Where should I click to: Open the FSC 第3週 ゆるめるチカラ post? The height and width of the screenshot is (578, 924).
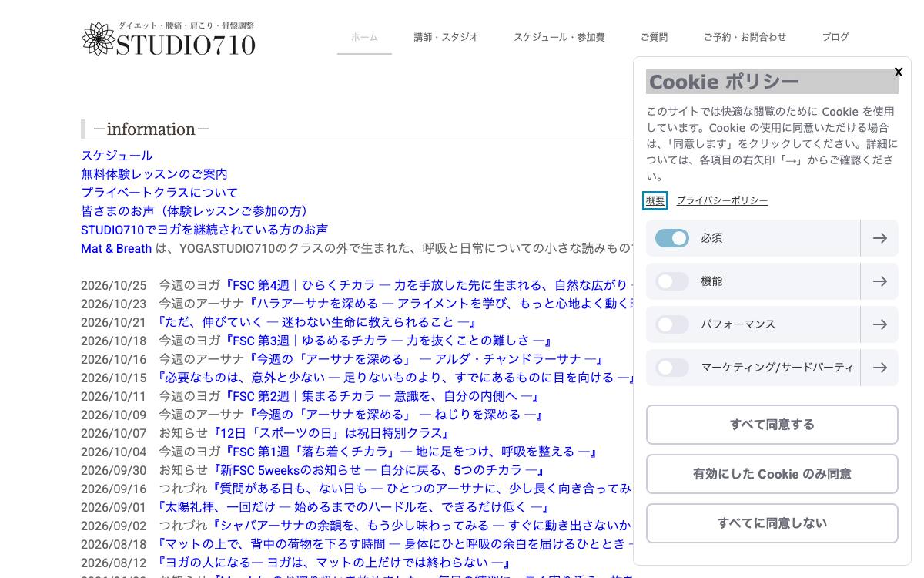(x=387, y=341)
